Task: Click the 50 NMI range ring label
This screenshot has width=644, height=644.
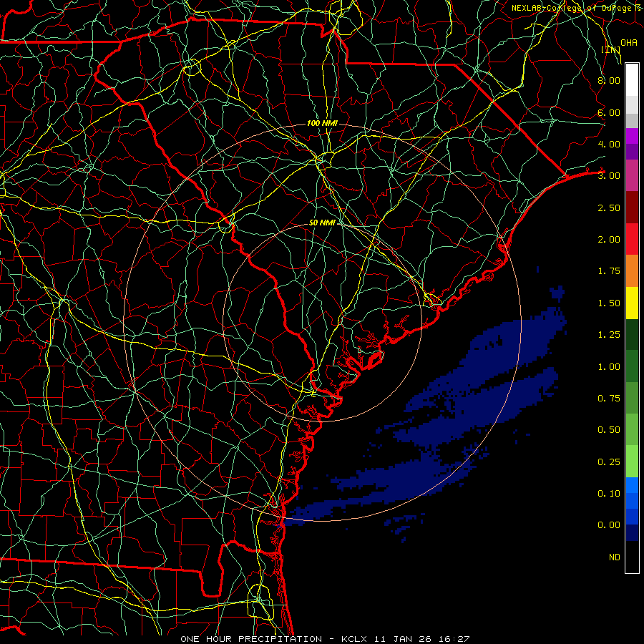Action: [x=323, y=223]
